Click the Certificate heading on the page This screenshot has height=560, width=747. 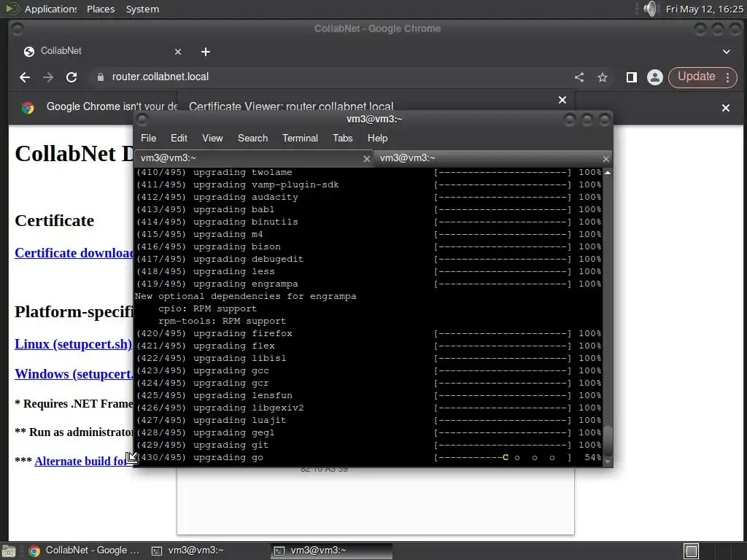54,220
